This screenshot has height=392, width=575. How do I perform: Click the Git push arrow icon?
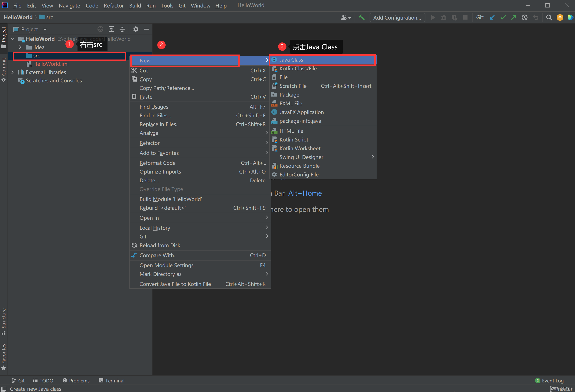(x=514, y=17)
